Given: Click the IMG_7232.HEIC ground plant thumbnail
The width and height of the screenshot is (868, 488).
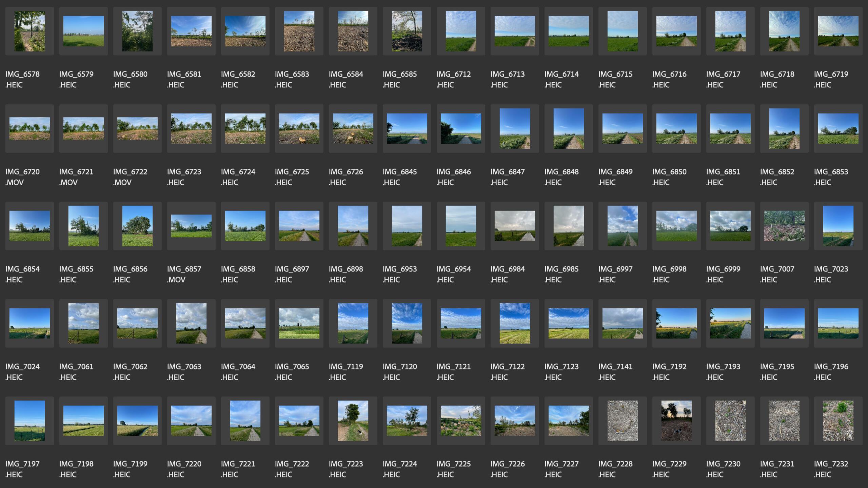Looking at the screenshot, I should [838, 421].
